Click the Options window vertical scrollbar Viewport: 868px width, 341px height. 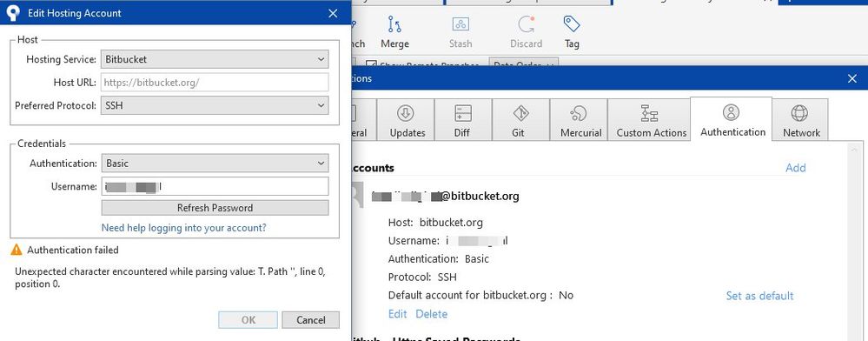[853, 241]
